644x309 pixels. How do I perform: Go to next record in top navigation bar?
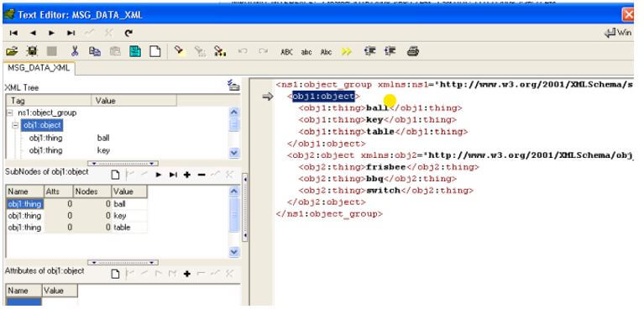[x=52, y=33]
